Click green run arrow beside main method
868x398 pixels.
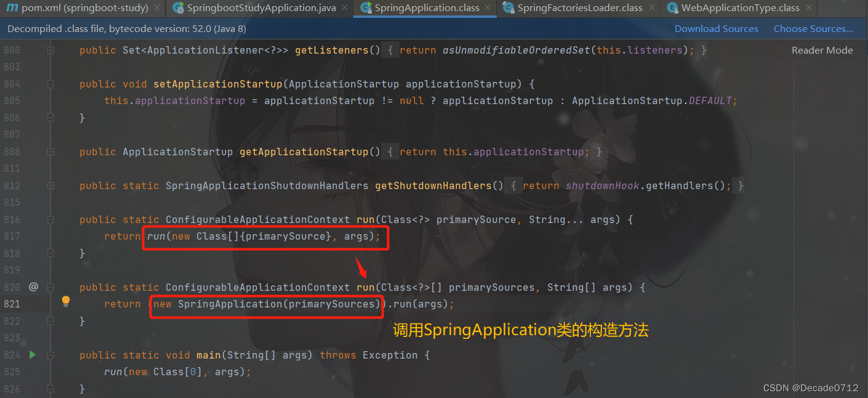point(33,354)
